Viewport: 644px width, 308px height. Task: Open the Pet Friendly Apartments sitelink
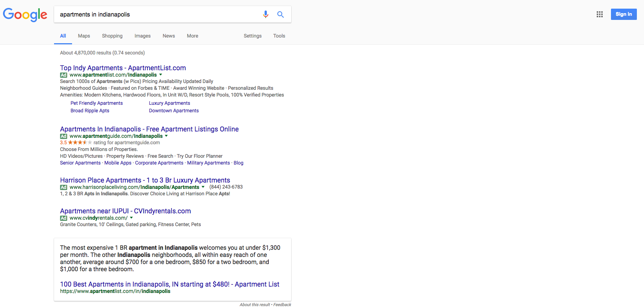point(96,103)
